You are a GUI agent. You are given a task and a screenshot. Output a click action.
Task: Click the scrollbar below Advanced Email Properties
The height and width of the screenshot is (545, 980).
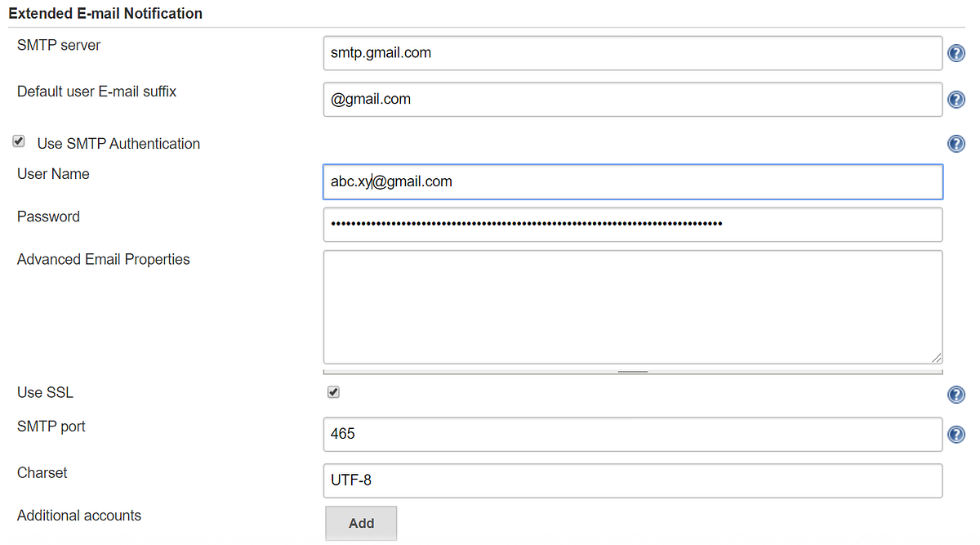point(632,369)
